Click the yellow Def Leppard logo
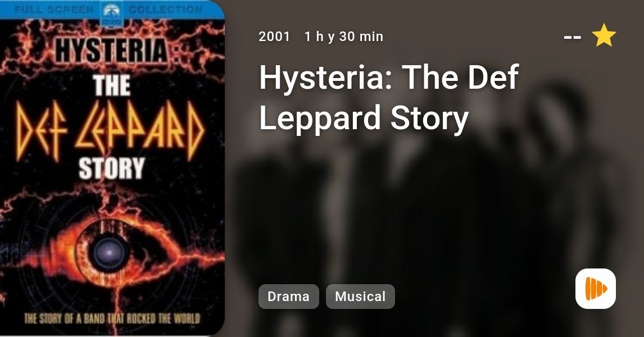This screenshot has height=337, width=644. pyautogui.click(x=110, y=130)
